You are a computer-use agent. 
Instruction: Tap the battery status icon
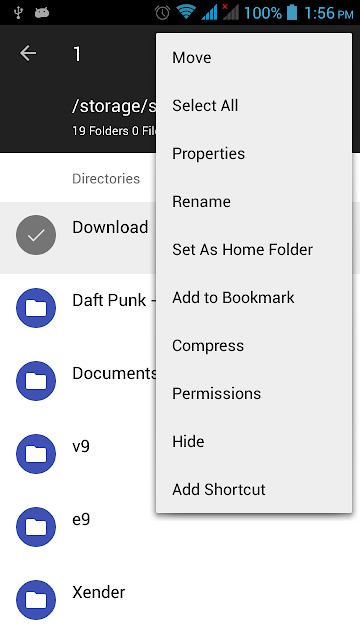point(292,12)
